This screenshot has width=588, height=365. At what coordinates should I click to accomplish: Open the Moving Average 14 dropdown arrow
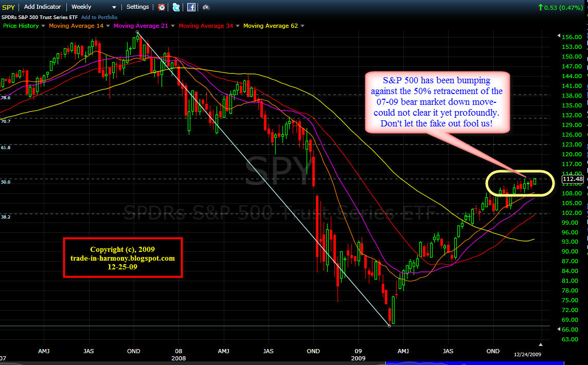pyautogui.click(x=108, y=26)
